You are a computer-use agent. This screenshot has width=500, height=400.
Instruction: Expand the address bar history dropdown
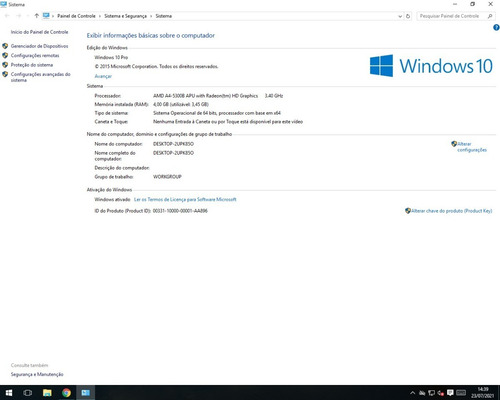click(x=400, y=16)
